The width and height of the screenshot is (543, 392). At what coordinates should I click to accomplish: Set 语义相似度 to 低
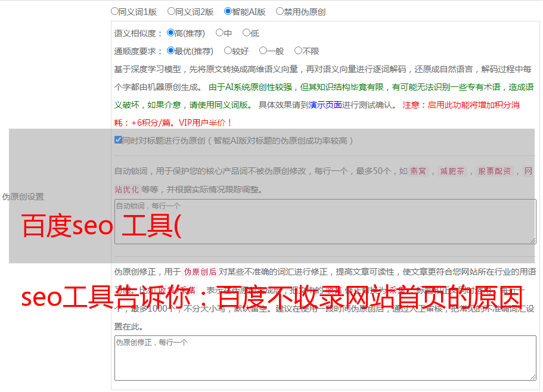[246, 33]
